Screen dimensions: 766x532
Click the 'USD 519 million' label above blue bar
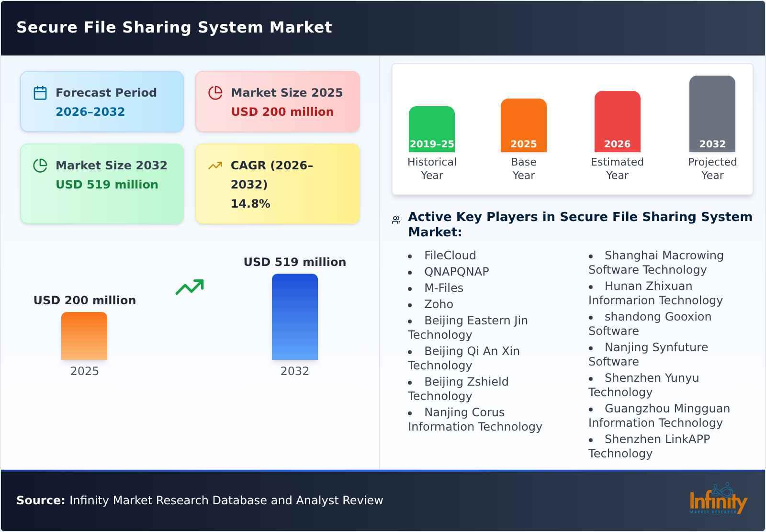click(295, 262)
